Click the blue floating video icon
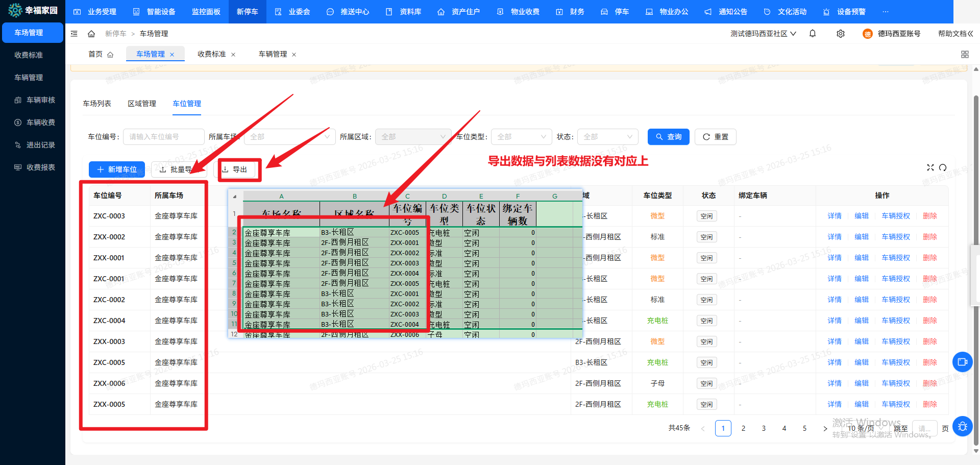This screenshot has height=465, width=980. tap(963, 362)
